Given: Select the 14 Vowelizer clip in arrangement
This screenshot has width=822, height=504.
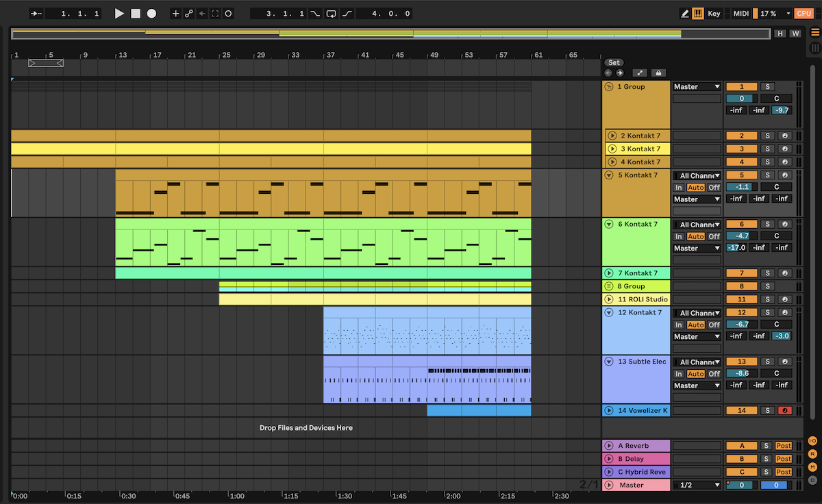Looking at the screenshot, I should point(479,410).
